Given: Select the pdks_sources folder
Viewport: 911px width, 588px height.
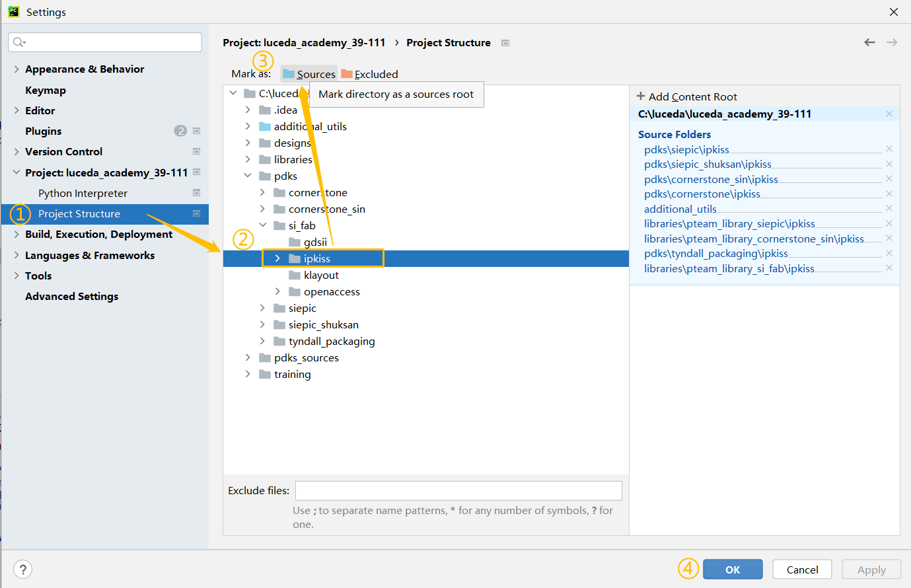Looking at the screenshot, I should [306, 357].
